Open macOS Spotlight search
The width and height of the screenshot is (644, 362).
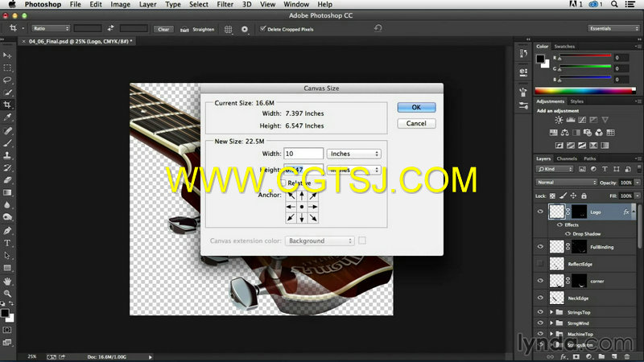614,4
